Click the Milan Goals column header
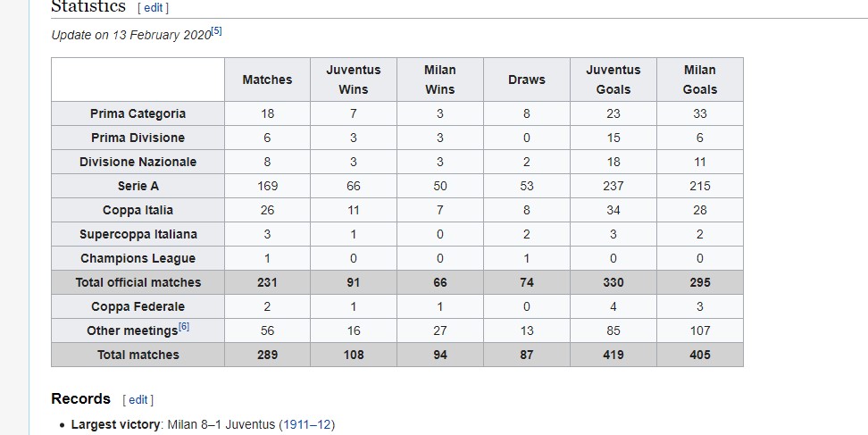This screenshot has width=868, height=435. (699, 79)
